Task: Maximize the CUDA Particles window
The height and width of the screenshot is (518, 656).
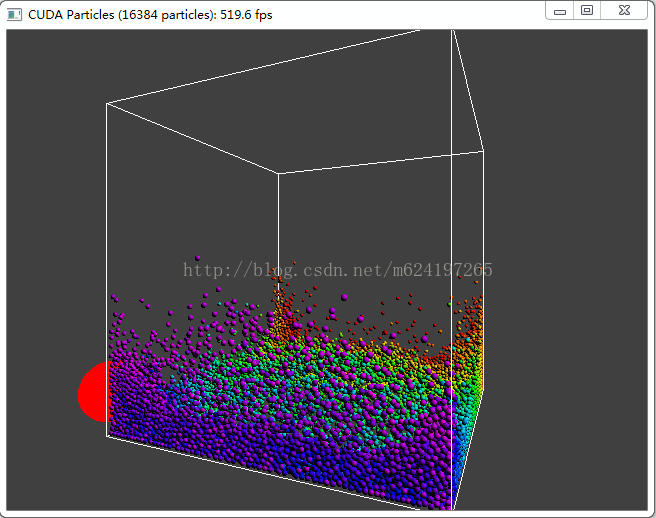Action: pos(587,10)
